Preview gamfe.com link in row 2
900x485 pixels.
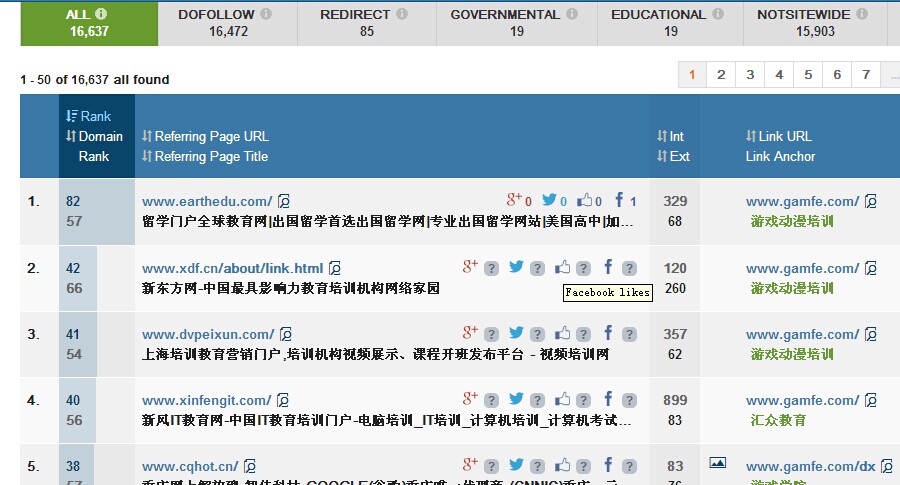coord(871,268)
